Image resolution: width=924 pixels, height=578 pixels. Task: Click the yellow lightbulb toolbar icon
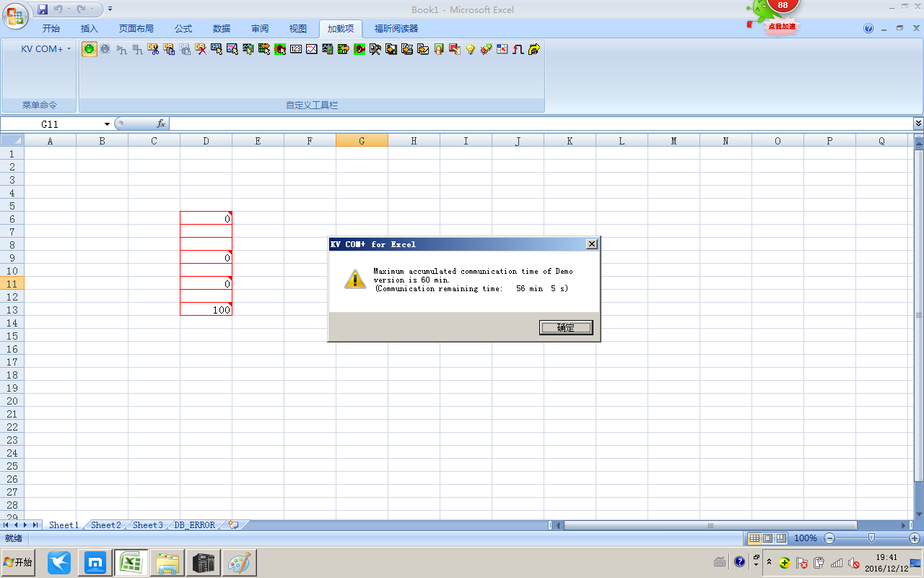click(x=470, y=49)
